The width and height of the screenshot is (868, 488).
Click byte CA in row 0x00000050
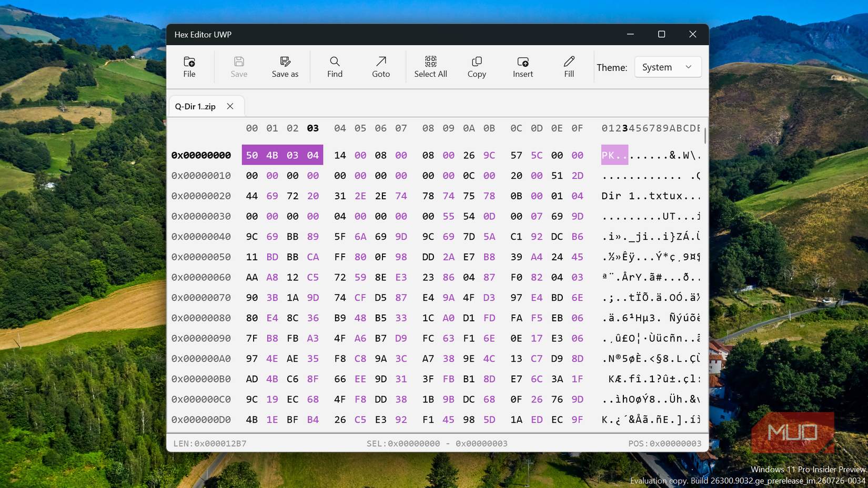click(x=313, y=257)
